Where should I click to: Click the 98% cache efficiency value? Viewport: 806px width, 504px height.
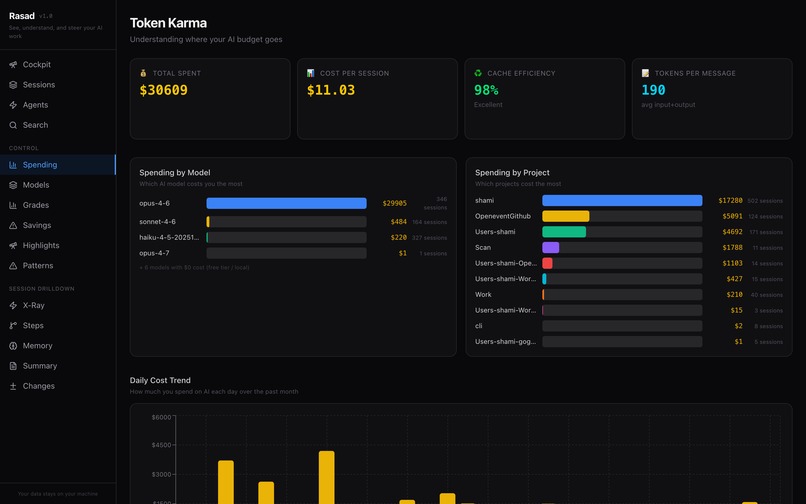click(486, 90)
